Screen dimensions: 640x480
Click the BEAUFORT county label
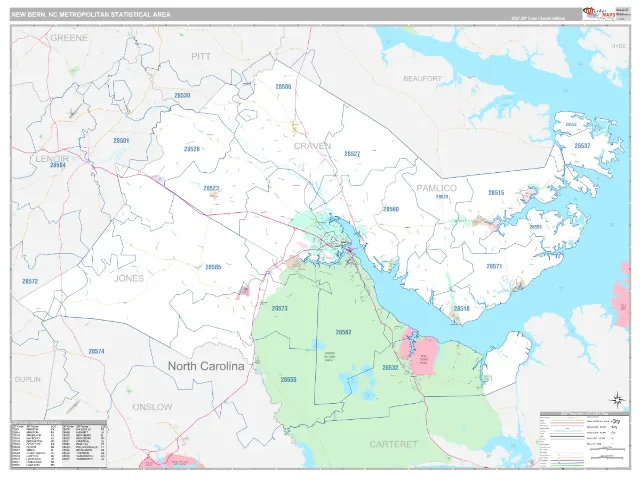point(422,78)
